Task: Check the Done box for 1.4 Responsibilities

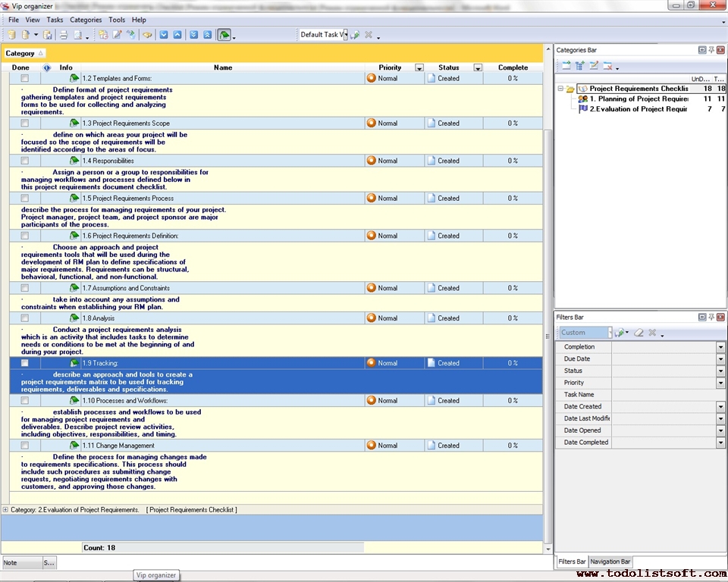Action: click(25, 161)
